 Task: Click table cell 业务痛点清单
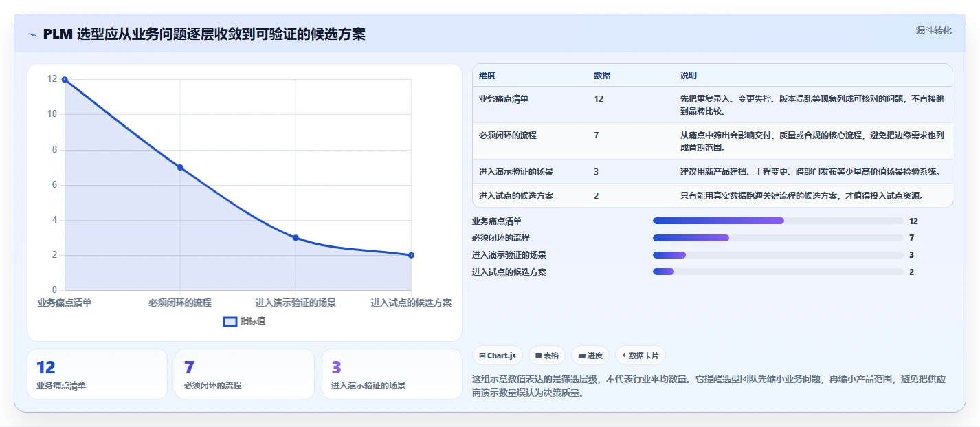click(504, 98)
